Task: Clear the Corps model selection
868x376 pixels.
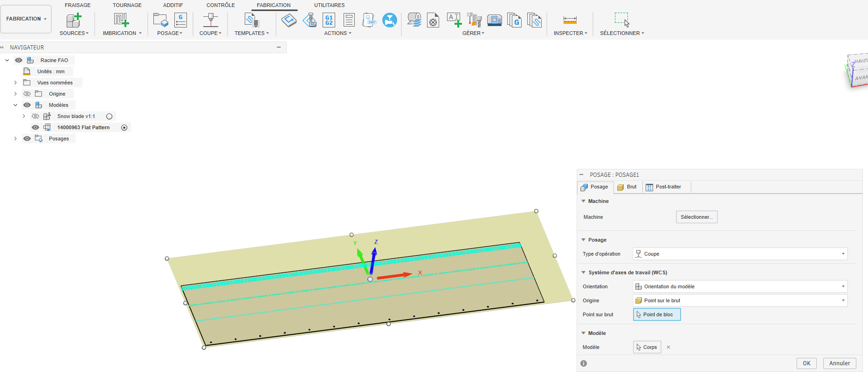Action: (x=668, y=347)
